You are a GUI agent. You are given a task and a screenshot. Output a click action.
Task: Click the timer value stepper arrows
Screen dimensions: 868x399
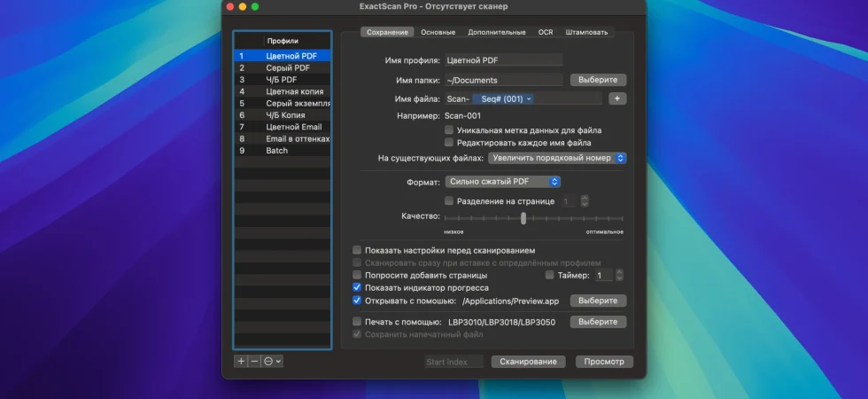(619, 275)
